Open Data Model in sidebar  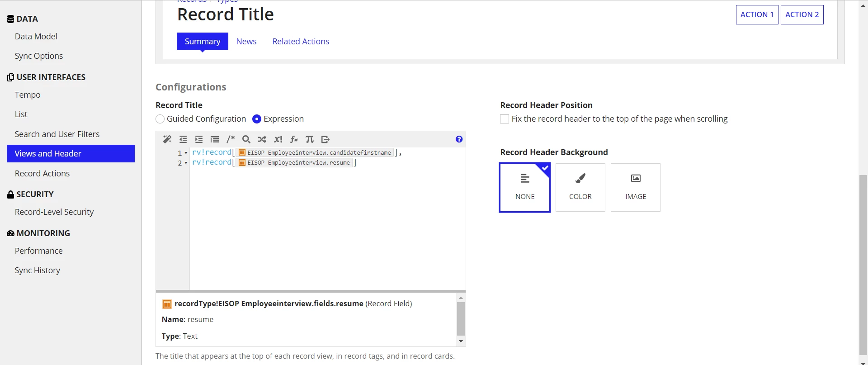point(36,37)
